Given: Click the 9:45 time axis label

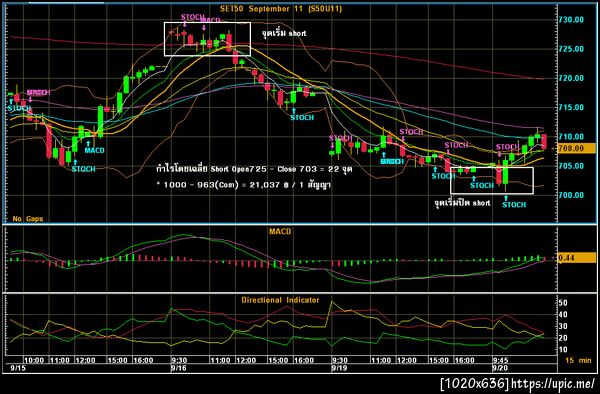Looking at the screenshot, I should (x=501, y=360).
